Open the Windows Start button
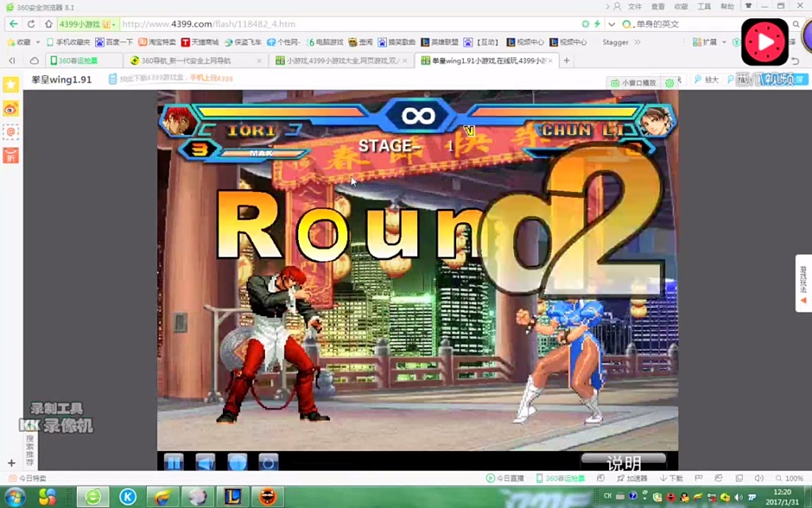The height and width of the screenshot is (508, 812). (x=13, y=497)
